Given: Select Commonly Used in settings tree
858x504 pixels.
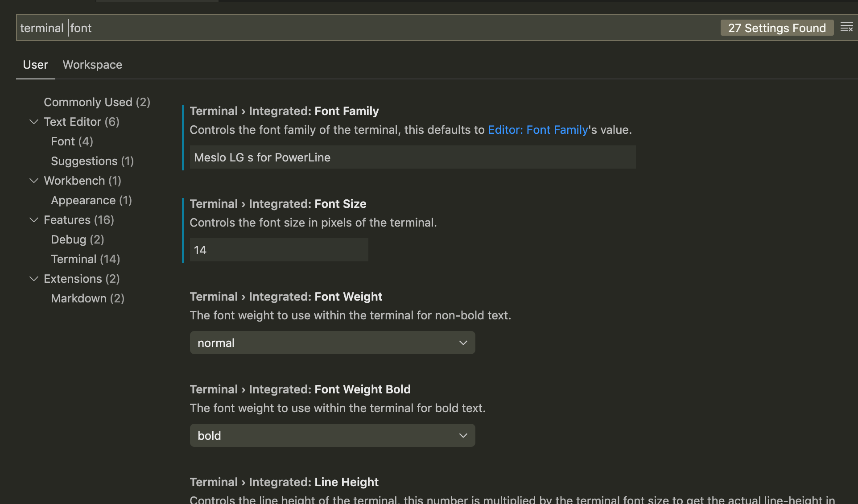Looking at the screenshot, I should click(x=97, y=102).
